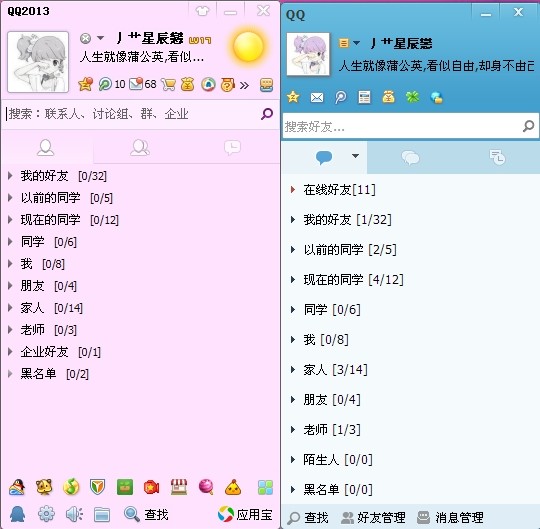Open QQ pet bear icon
540x529 pixels.
[x=44, y=487]
